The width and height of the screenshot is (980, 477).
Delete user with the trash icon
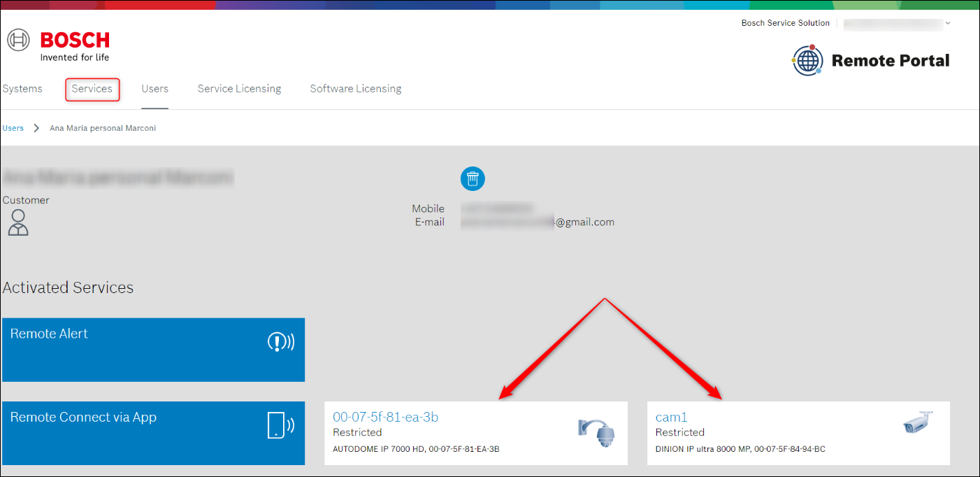tap(473, 178)
